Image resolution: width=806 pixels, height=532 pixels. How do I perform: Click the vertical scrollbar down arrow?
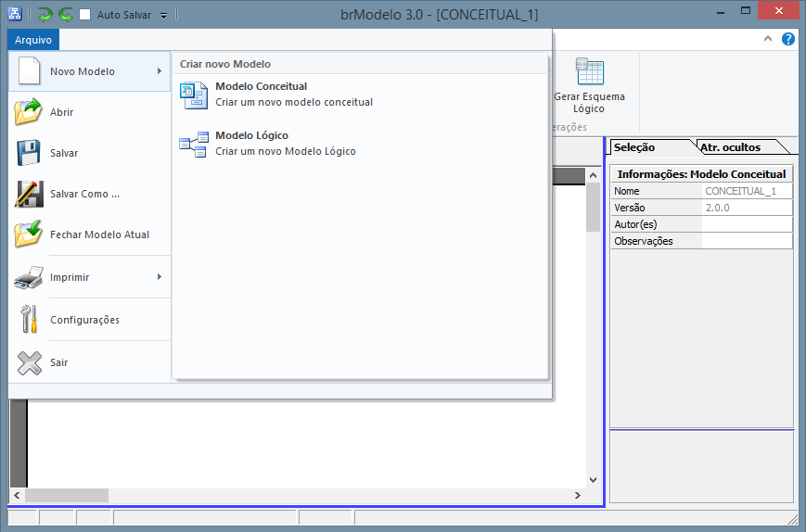(593, 480)
